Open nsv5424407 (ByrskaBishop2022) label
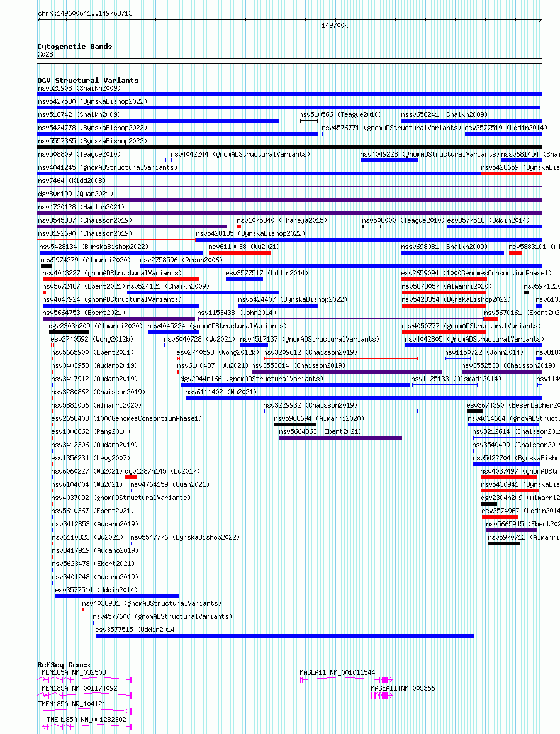 (x=293, y=299)
